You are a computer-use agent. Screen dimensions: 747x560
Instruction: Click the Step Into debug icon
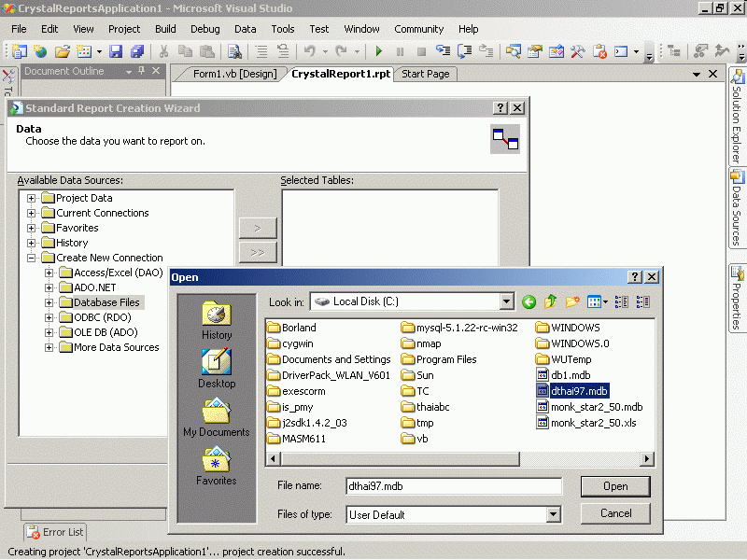tap(443, 51)
